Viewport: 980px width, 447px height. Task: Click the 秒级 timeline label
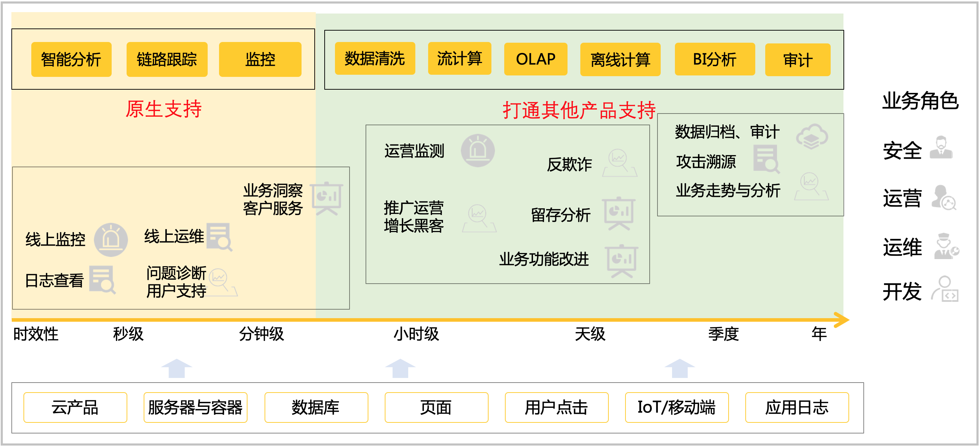[128, 334]
